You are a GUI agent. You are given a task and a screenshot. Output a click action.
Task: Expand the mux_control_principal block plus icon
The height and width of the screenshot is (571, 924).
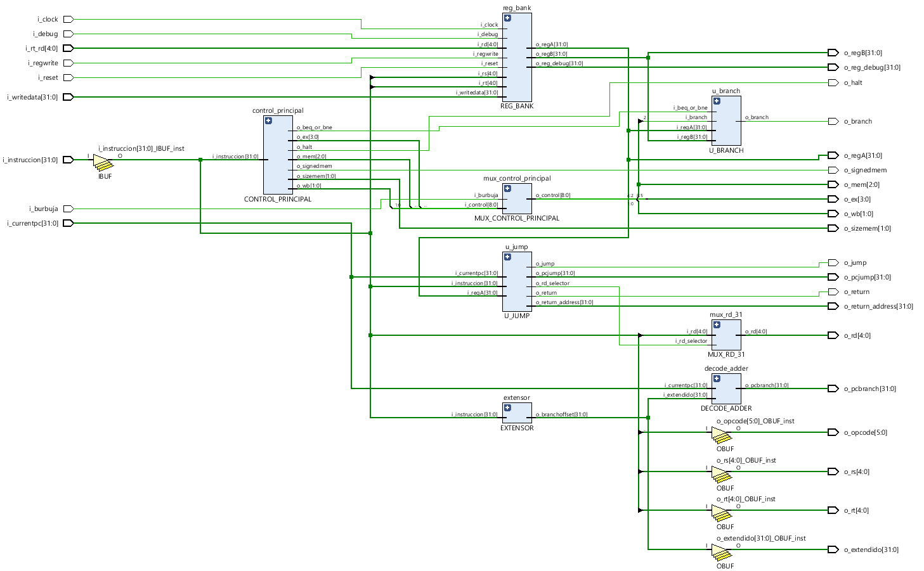coord(507,188)
